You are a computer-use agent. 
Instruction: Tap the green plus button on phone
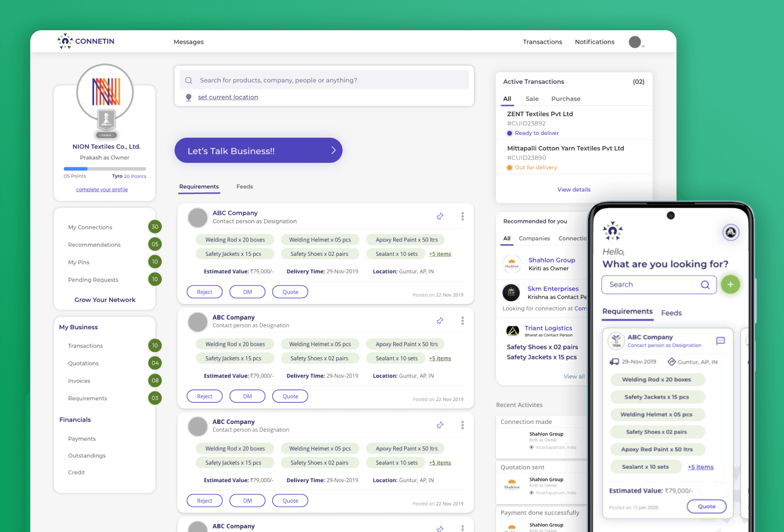click(x=730, y=284)
